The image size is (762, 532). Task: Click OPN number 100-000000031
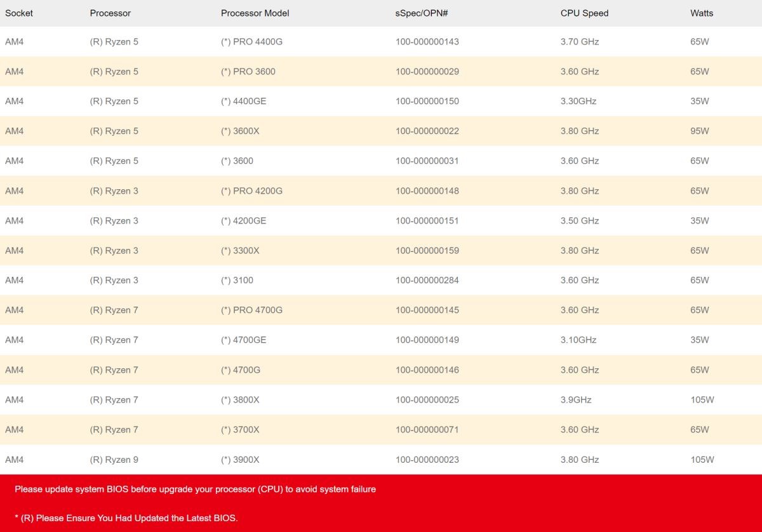click(x=427, y=161)
